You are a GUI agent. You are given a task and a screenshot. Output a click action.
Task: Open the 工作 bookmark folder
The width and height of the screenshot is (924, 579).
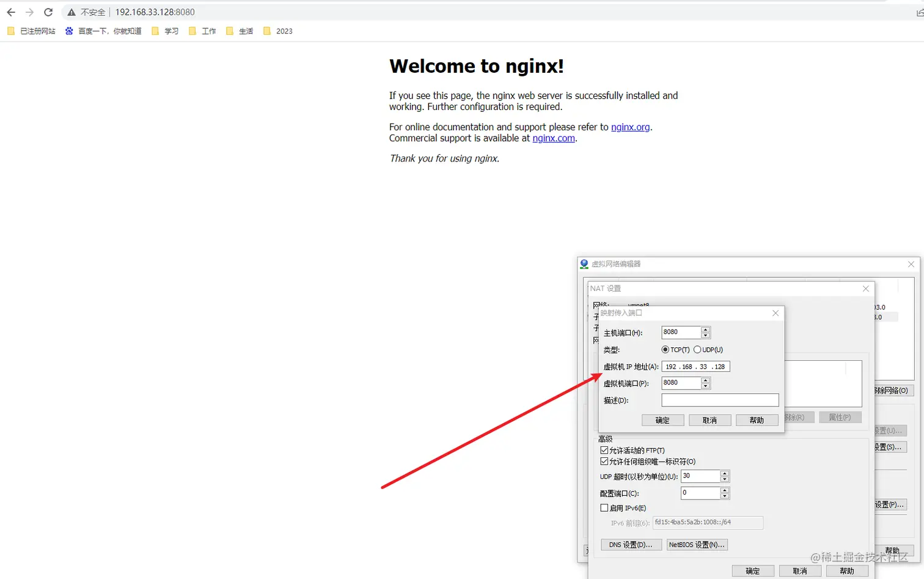pos(202,31)
